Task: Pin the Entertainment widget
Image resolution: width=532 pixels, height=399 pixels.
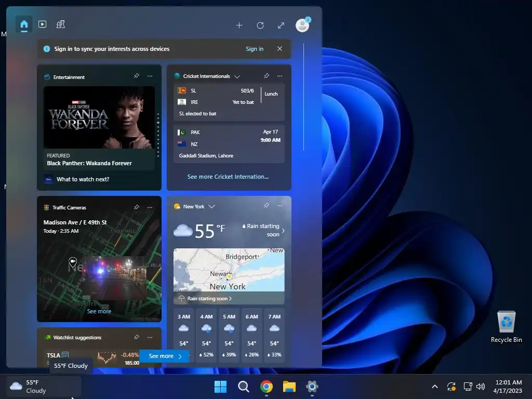Action: (x=137, y=76)
